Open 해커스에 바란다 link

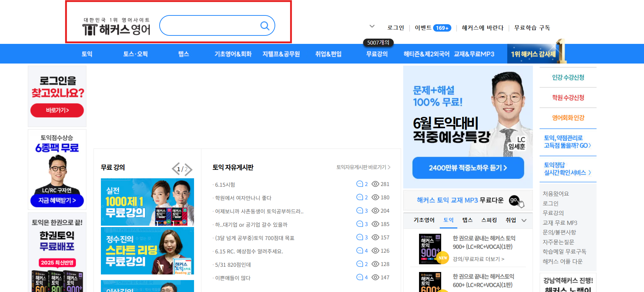(x=482, y=28)
